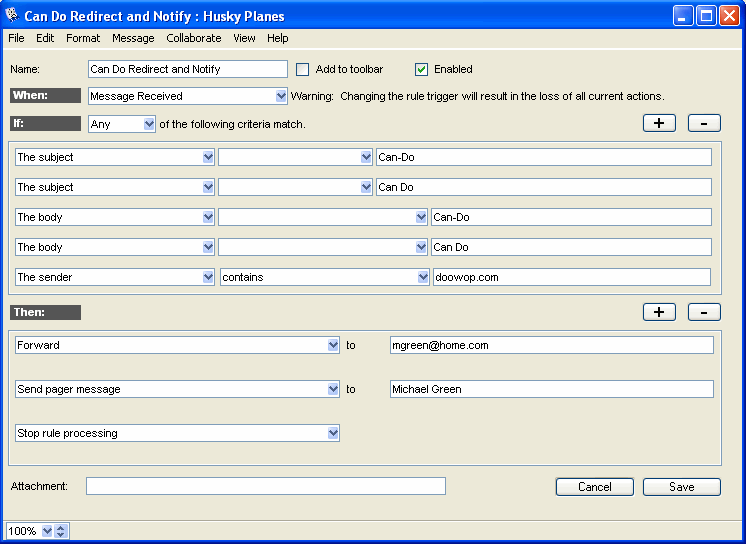Open the Forward action dropdown
Viewport: 746px width, 544px height.
pyautogui.click(x=333, y=345)
